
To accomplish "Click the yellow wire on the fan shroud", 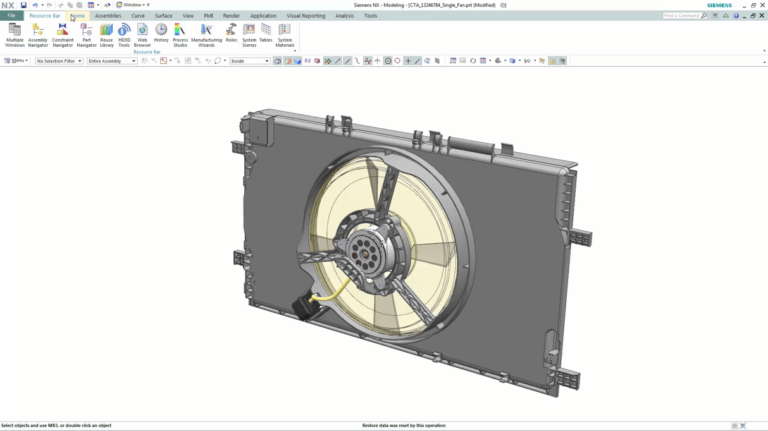I will tap(329, 292).
